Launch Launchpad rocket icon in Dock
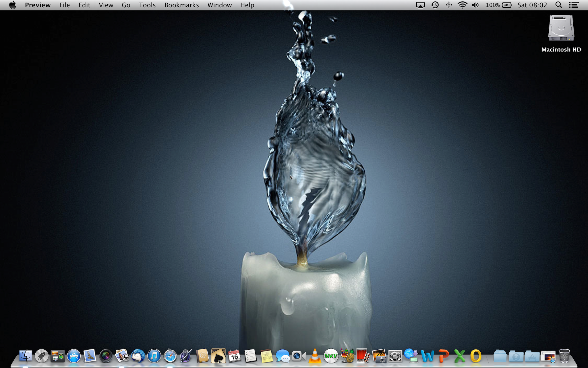588x368 pixels. [42, 356]
